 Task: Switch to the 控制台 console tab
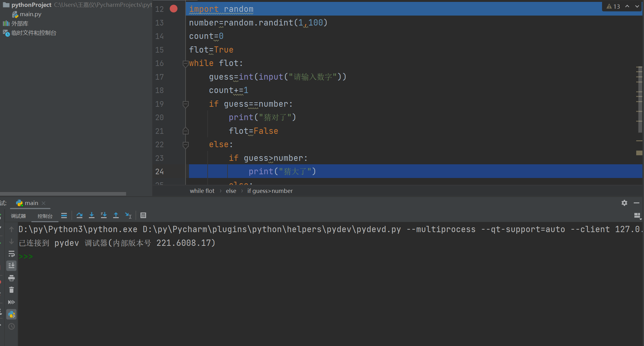[x=45, y=216]
